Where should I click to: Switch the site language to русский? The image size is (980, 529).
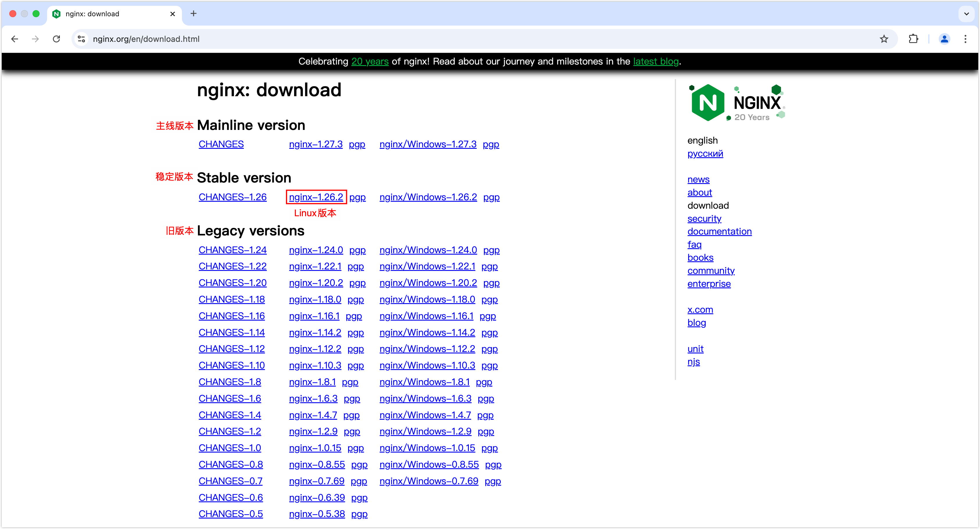[705, 154]
